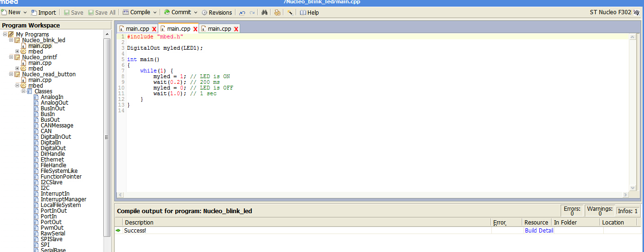The image size is (644, 252).
Task: Collapse the Nucleo_blink_led program node
Action: (11, 40)
